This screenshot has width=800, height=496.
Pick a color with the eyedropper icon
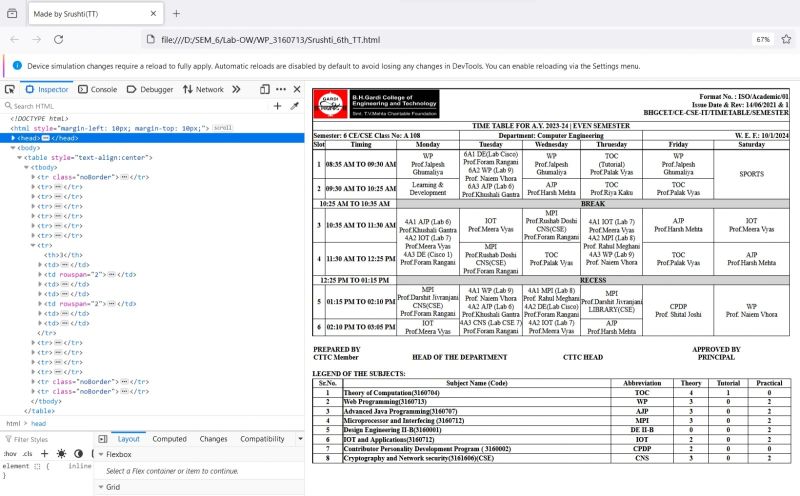(295, 105)
